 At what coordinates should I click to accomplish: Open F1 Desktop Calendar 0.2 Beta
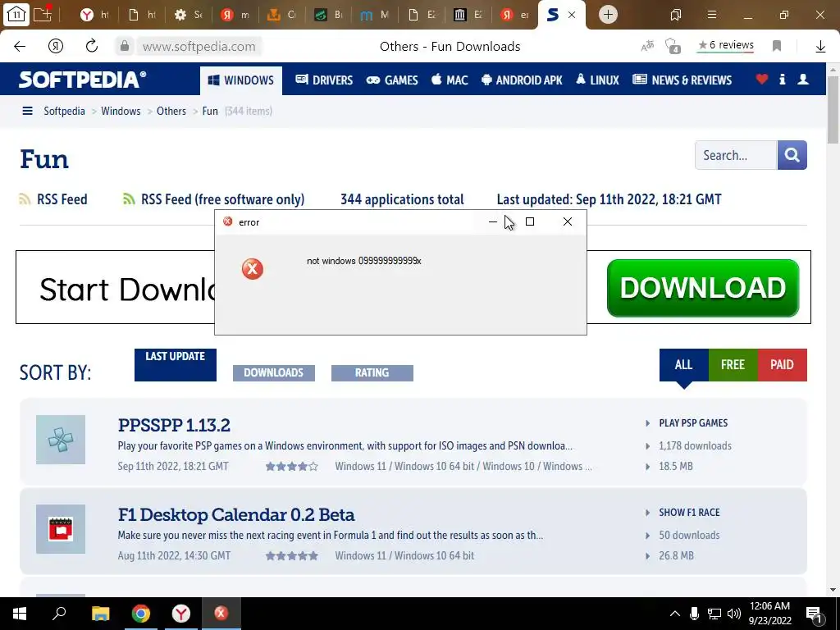236,514
